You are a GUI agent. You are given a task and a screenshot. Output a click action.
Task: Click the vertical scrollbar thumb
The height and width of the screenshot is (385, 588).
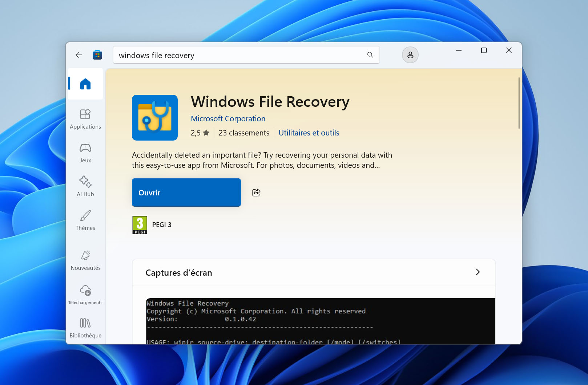pyautogui.click(x=519, y=103)
